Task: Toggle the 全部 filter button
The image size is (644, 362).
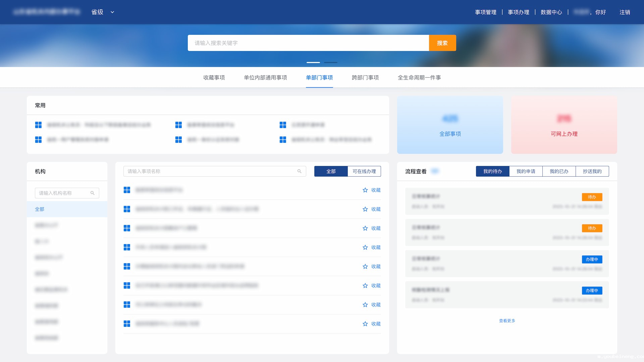Action: pyautogui.click(x=331, y=171)
